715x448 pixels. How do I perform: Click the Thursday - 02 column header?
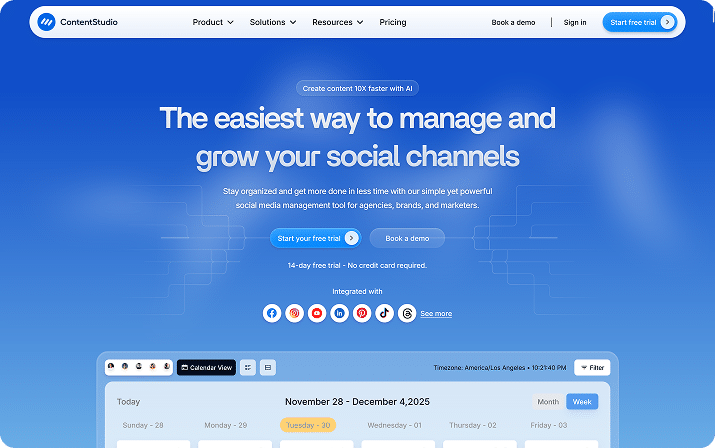(472, 425)
